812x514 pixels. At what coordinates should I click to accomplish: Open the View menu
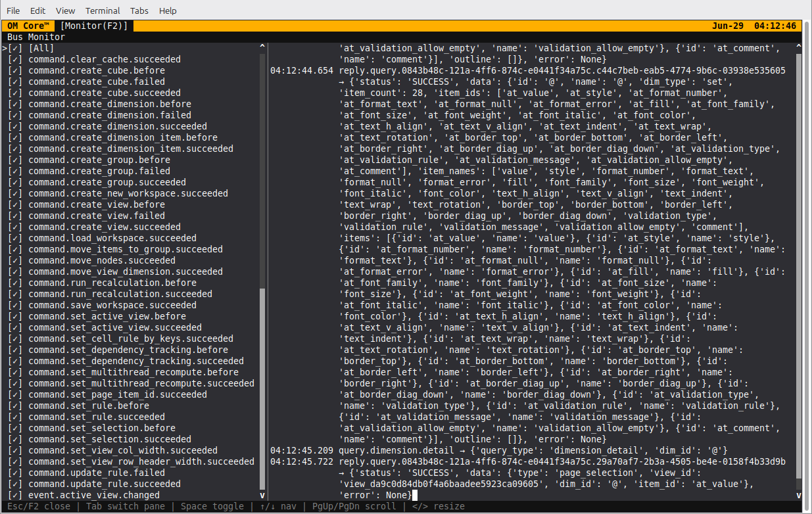click(66, 11)
